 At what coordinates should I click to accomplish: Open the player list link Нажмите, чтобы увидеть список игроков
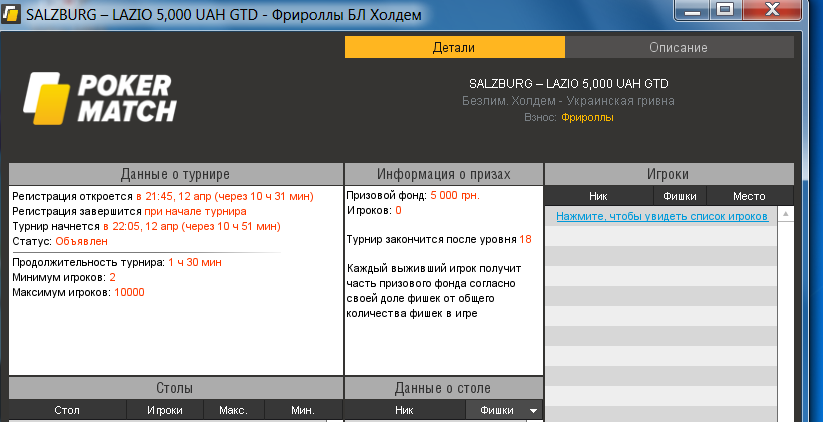tap(662, 216)
